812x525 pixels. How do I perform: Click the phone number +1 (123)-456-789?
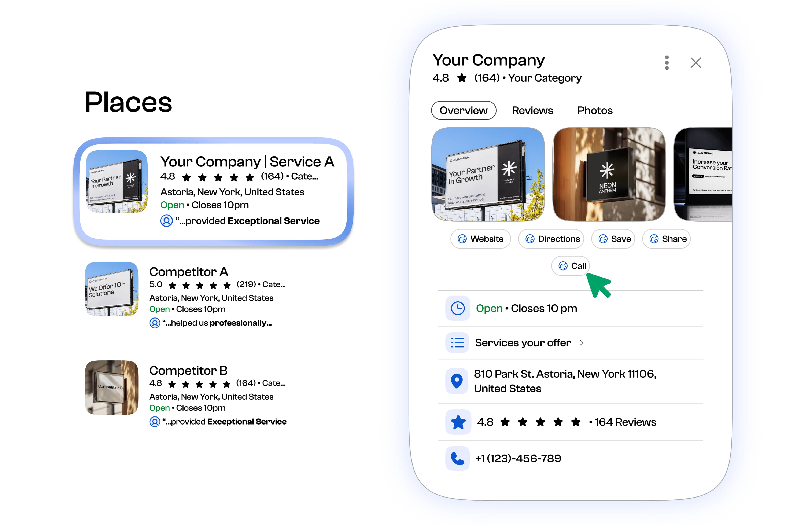[x=518, y=459]
